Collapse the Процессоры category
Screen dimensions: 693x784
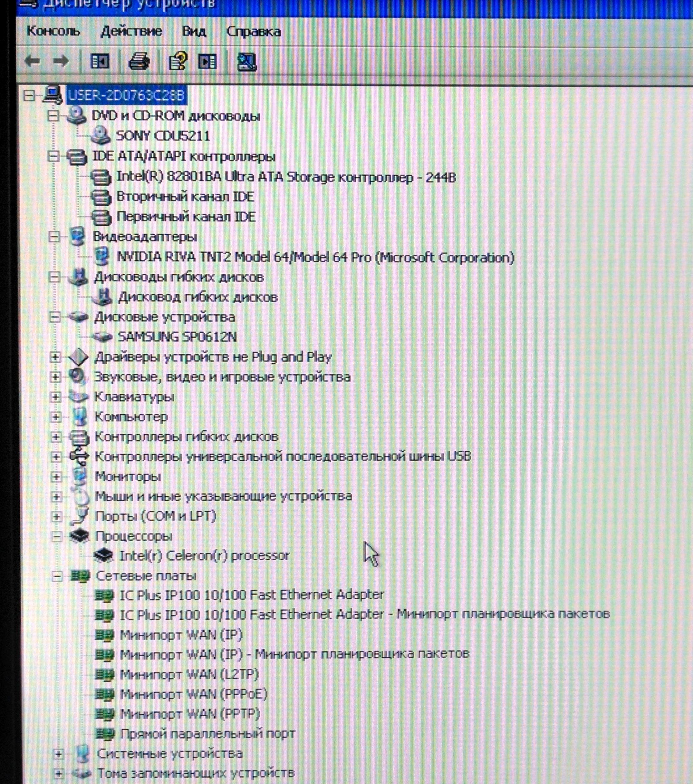click(56, 536)
